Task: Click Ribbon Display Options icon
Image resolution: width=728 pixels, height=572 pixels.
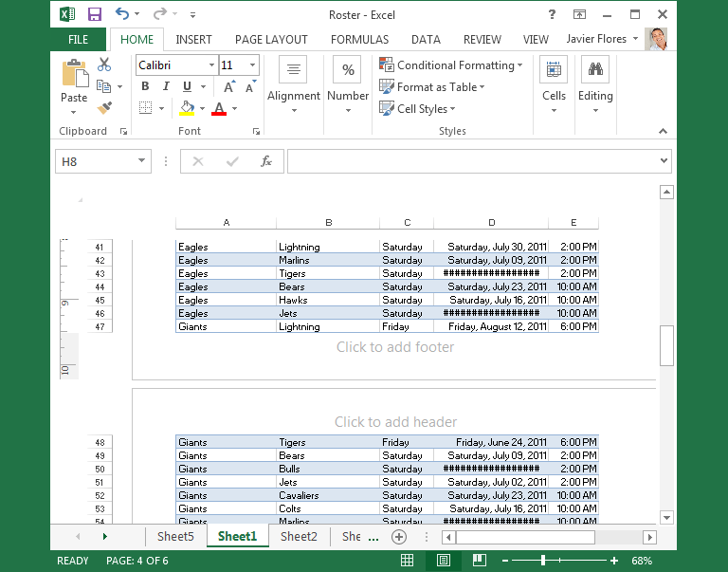Action: point(579,14)
